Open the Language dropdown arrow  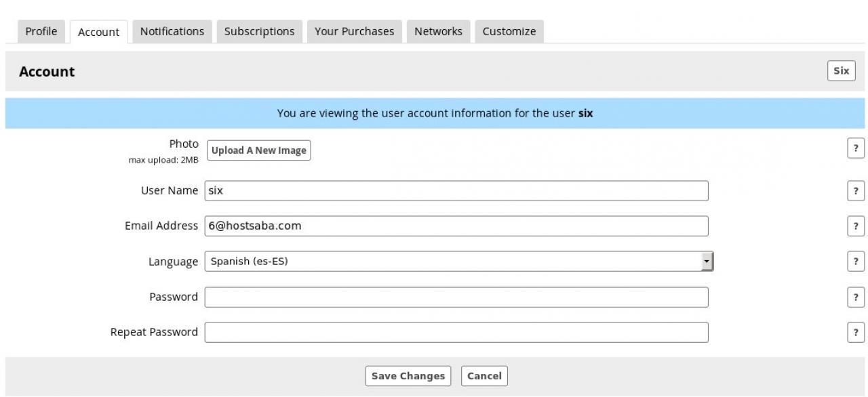707,262
